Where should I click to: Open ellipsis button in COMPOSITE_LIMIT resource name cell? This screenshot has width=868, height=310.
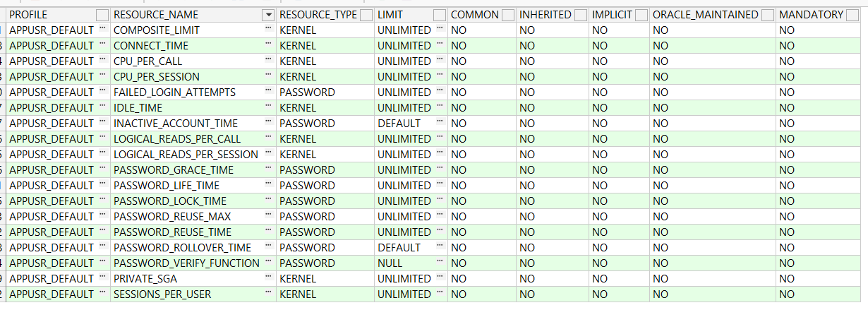coord(268,30)
